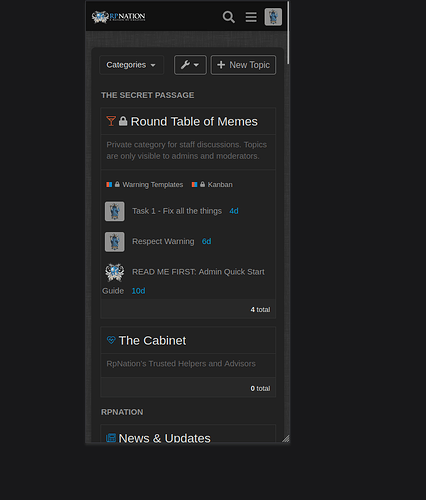Open Round Table of Memes category

[x=194, y=122]
